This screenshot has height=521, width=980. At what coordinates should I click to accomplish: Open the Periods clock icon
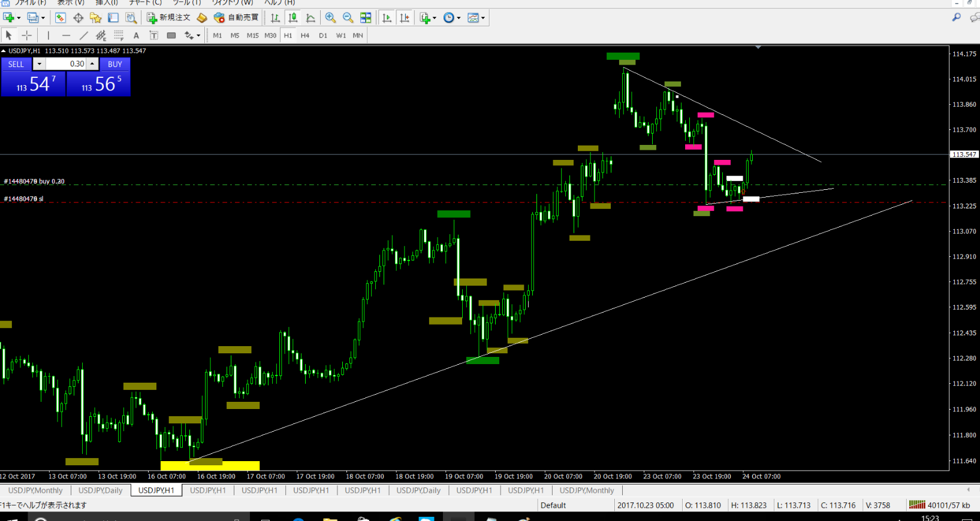448,18
